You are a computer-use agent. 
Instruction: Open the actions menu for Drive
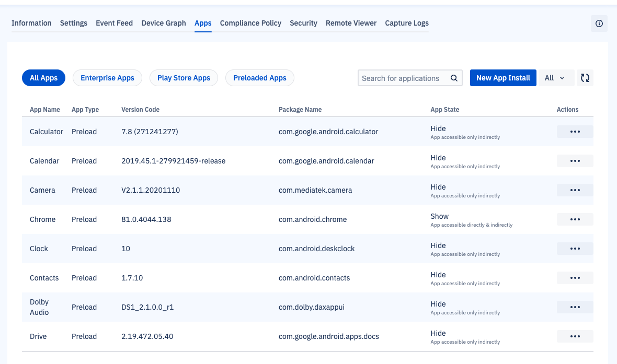[575, 336]
